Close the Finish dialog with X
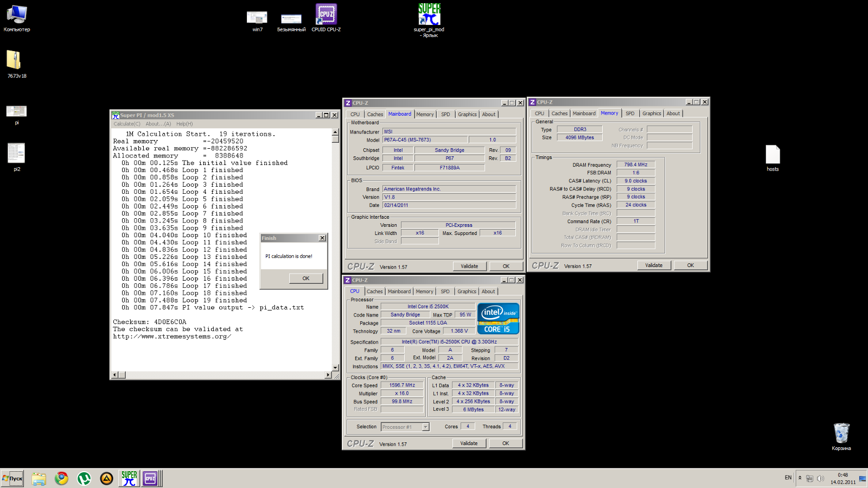Viewport: 868px width, 488px height. [x=322, y=238]
